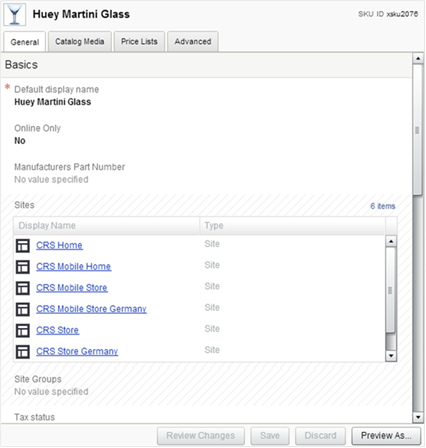Viewport: 426px width, 448px height.
Task: Click the site icon beside CRS Mobile Store
Action: (23, 288)
